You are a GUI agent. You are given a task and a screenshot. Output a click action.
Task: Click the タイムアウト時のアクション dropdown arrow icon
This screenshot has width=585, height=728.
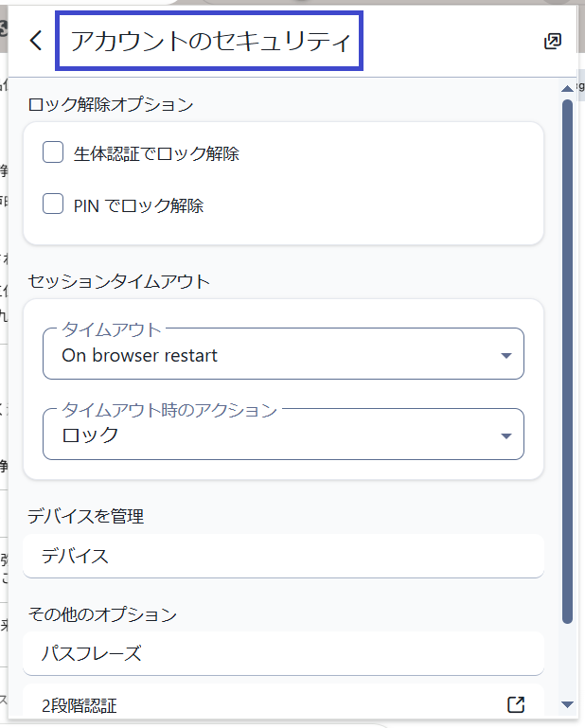pos(505,435)
